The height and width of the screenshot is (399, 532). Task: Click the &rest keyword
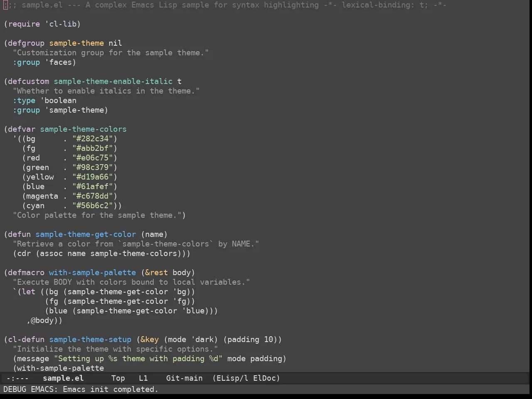157,273
